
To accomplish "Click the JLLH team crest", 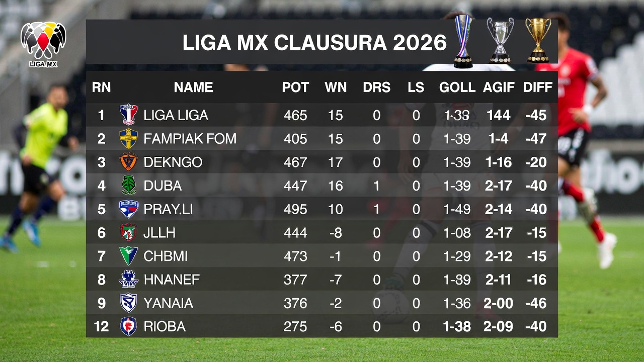I will (128, 232).
